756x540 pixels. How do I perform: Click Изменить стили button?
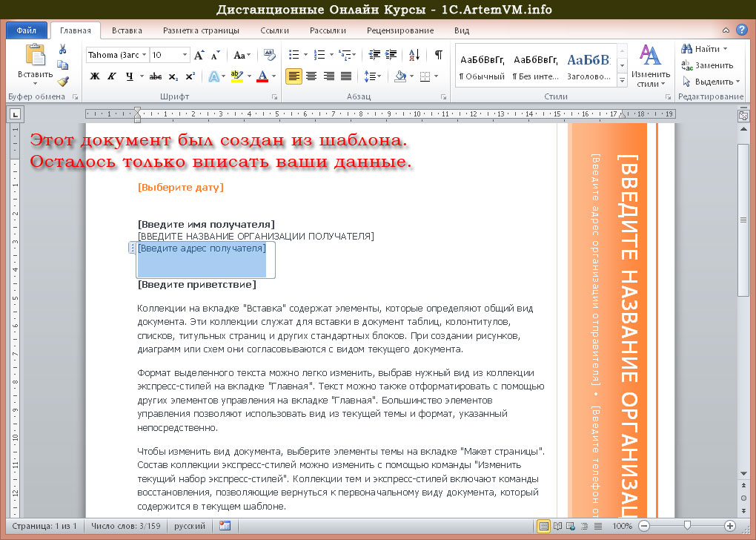coord(651,65)
